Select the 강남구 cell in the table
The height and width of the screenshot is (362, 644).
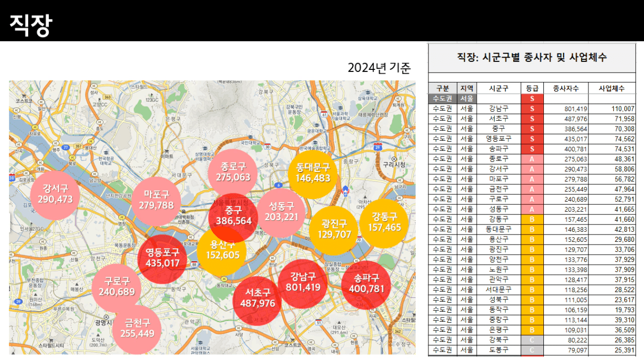click(498, 108)
